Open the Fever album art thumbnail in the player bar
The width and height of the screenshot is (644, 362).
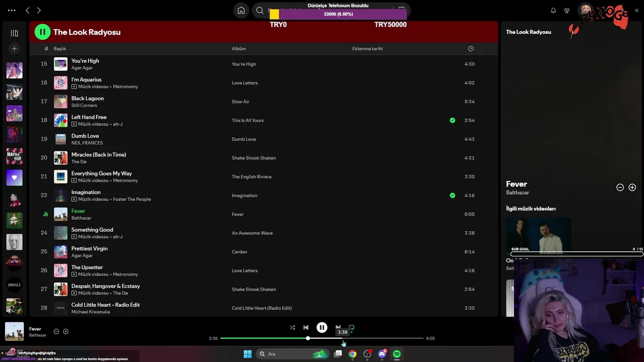[14, 331]
